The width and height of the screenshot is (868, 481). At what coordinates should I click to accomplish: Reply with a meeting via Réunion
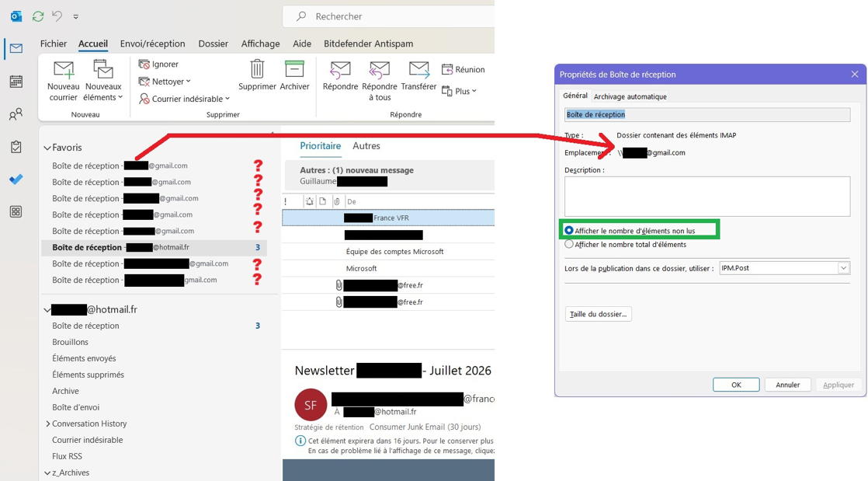464,69
